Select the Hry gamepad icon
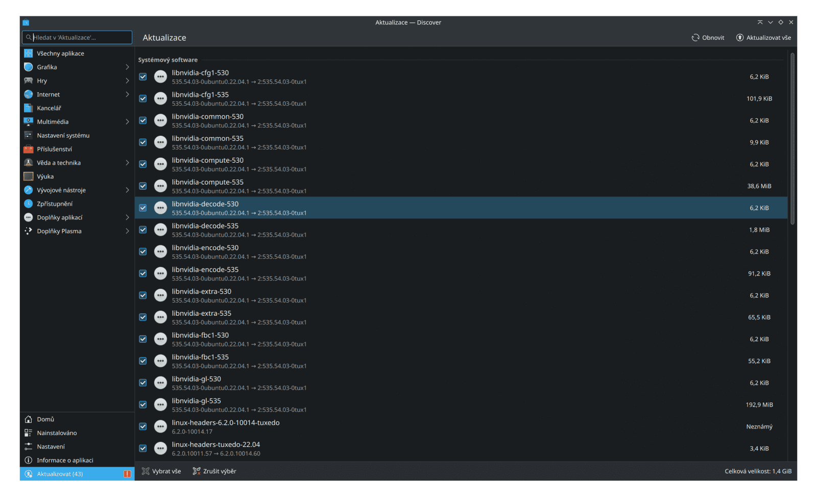The height and width of the screenshot is (504, 817). coord(29,81)
